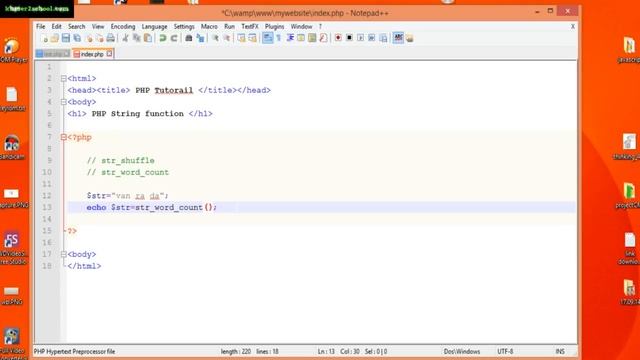Click the INS insert mode status indicator

pyautogui.click(x=560, y=351)
